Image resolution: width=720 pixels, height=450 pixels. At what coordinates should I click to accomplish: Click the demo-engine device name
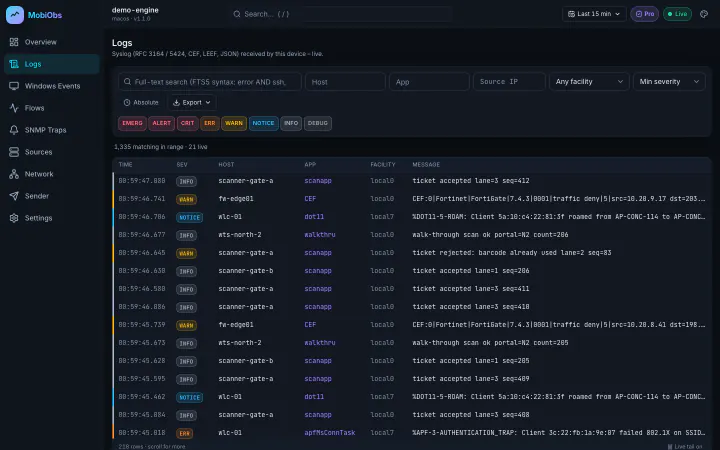pos(135,10)
